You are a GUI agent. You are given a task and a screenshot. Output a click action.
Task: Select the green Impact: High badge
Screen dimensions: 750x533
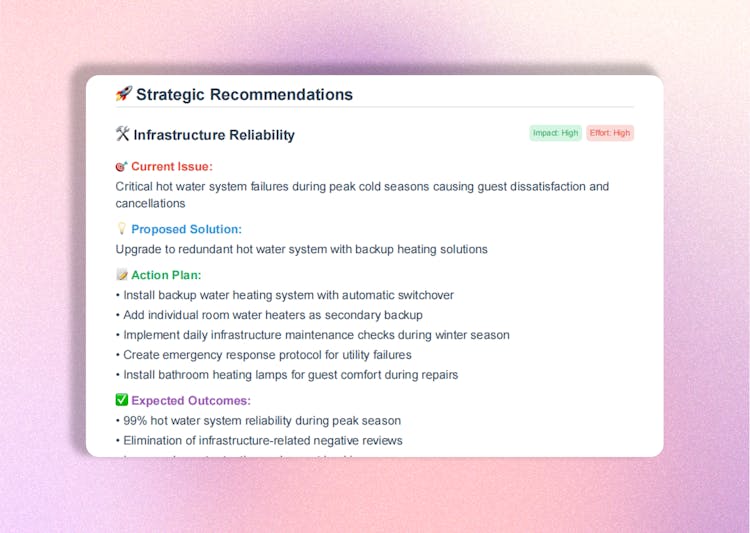555,133
